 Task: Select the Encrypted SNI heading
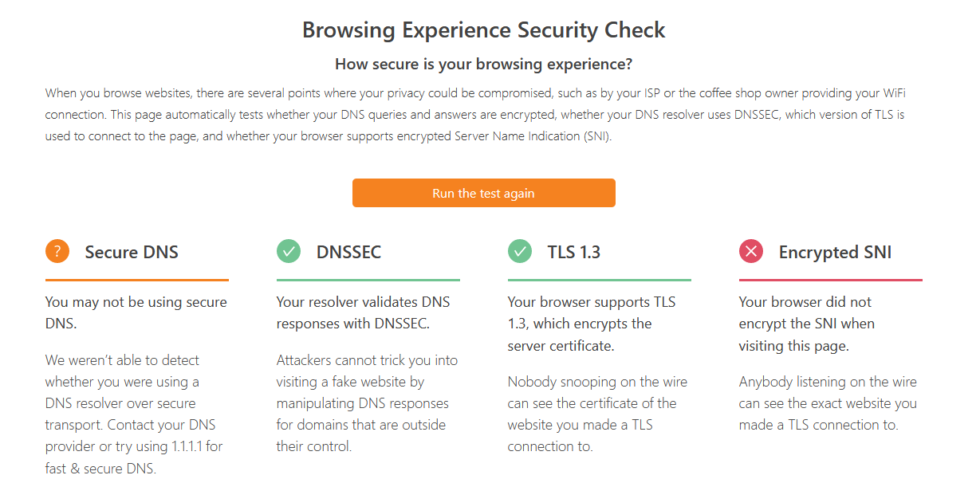pos(835,253)
